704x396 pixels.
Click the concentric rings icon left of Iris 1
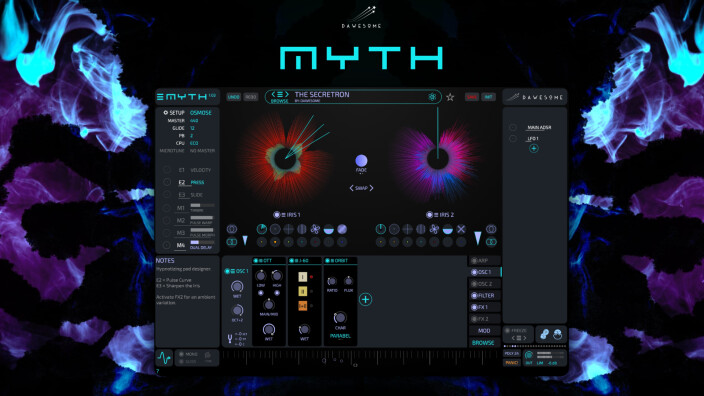[x=232, y=229]
